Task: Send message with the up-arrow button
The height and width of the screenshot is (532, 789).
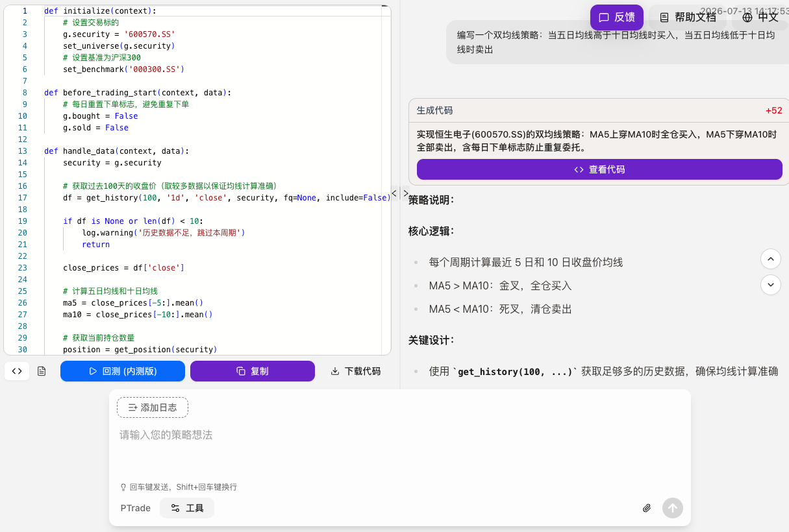Action: pyautogui.click(x=673, y=508)
